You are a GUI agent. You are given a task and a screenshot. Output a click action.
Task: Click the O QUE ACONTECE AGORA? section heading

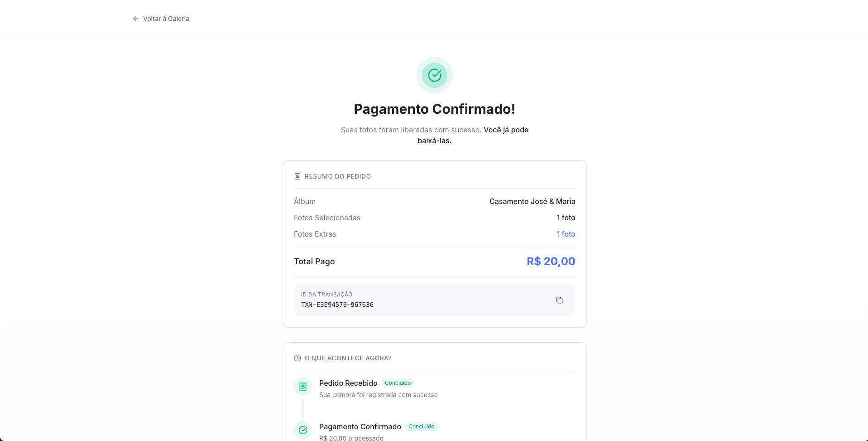click(348, 358)
